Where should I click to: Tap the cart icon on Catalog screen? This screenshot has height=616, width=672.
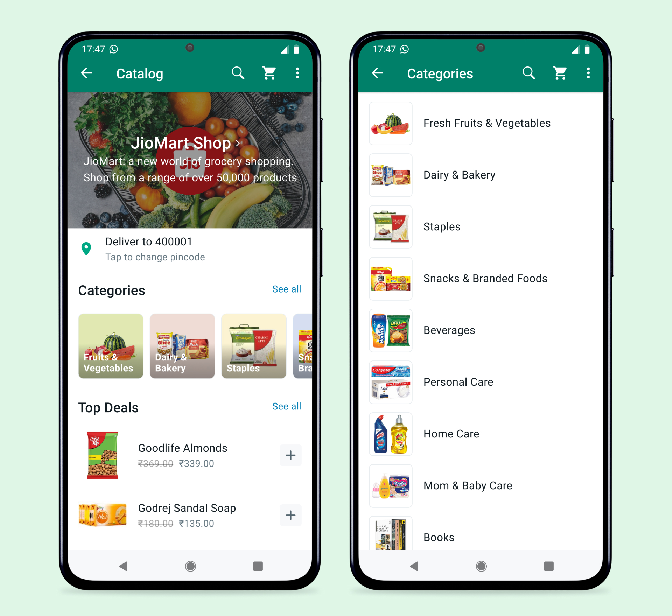click(269, 73)
